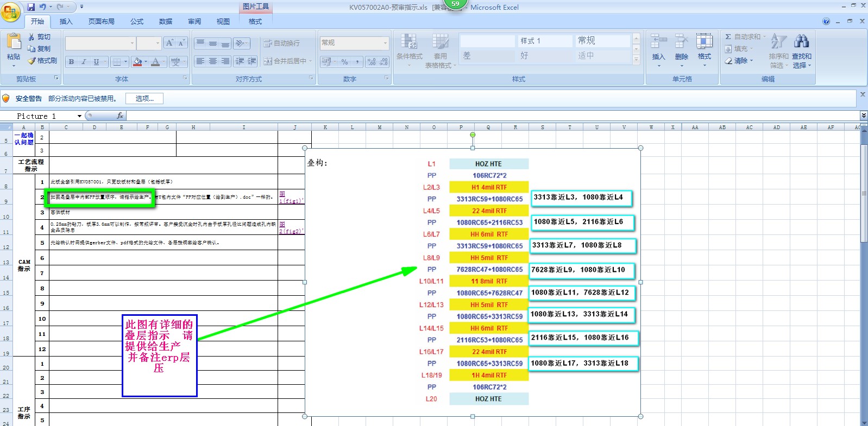Click the 选项... security warning button

pos(144,99)
